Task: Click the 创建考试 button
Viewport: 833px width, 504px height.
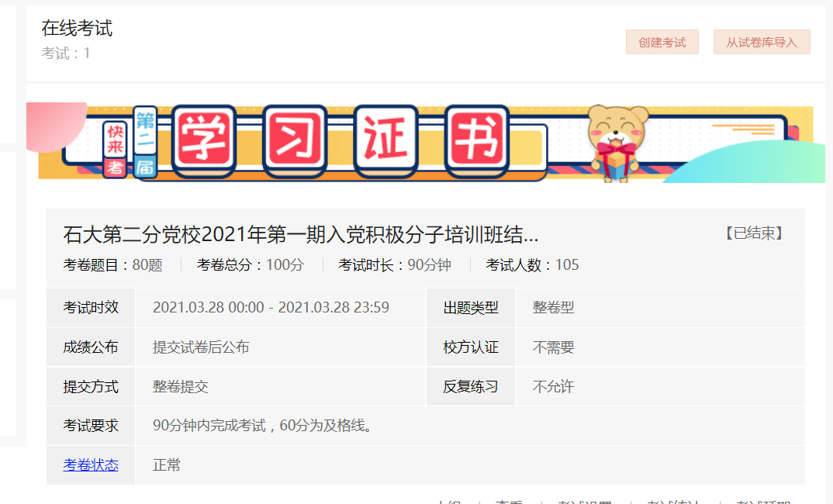Action: pos(662,43)
